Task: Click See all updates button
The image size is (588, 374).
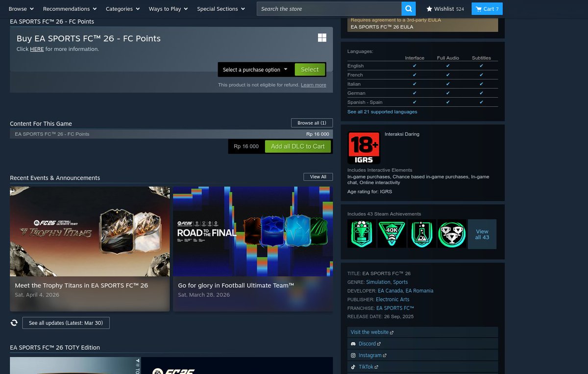Action: pos(66,323)
